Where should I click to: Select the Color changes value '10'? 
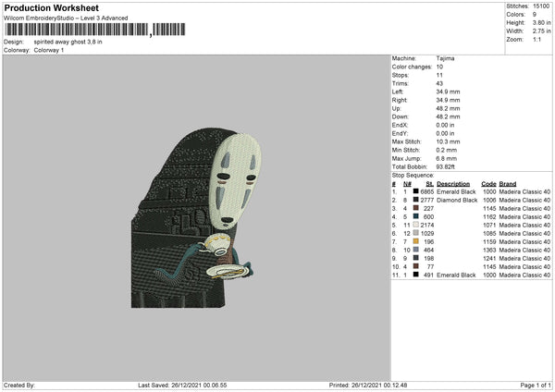click(x=439, y=67)
